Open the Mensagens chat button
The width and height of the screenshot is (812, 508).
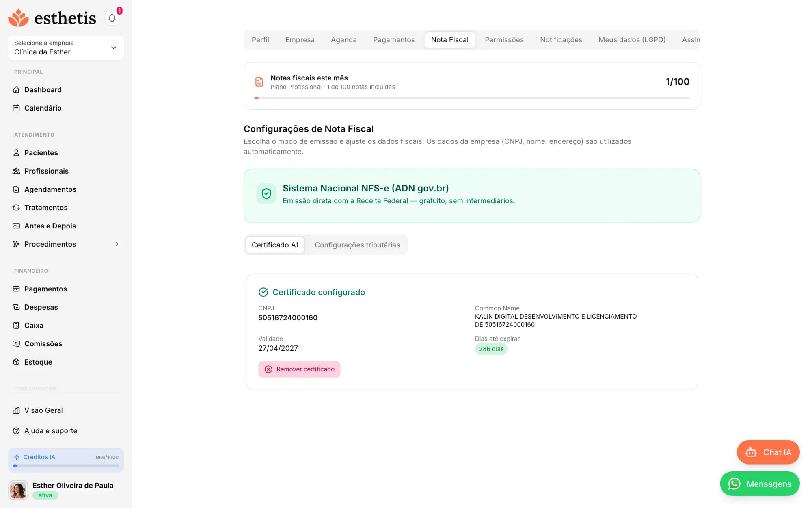pyautogui.click(x=760, y=484)
